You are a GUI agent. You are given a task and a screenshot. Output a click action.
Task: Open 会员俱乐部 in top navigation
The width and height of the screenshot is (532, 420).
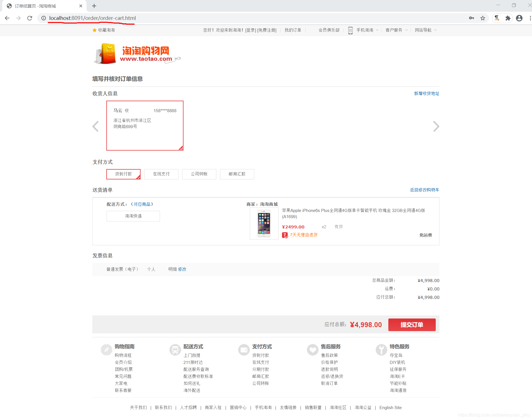point(329,30)
